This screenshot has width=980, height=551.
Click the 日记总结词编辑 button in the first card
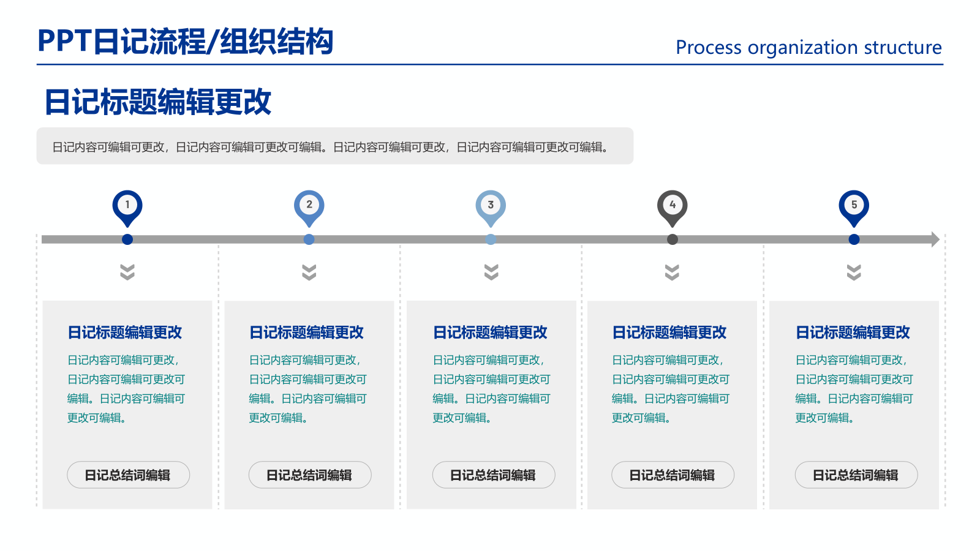pyautogui.click(x=128, y=474)
